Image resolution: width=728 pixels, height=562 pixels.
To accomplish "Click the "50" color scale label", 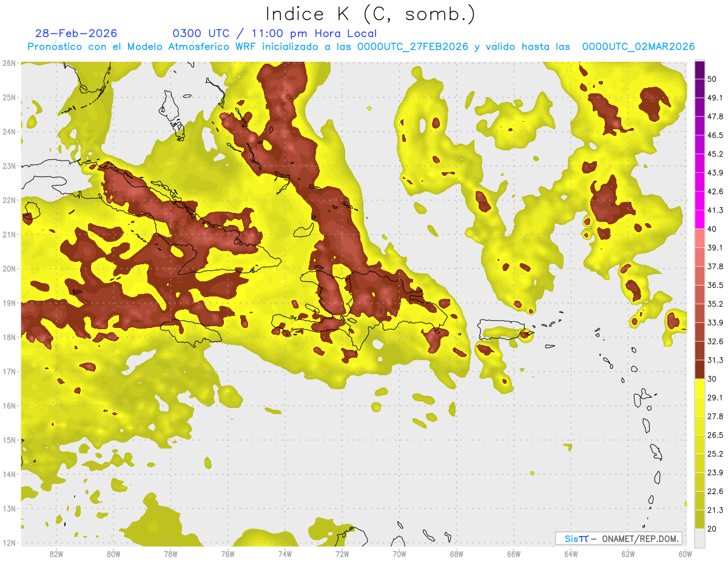I will (x=713, y=79).
